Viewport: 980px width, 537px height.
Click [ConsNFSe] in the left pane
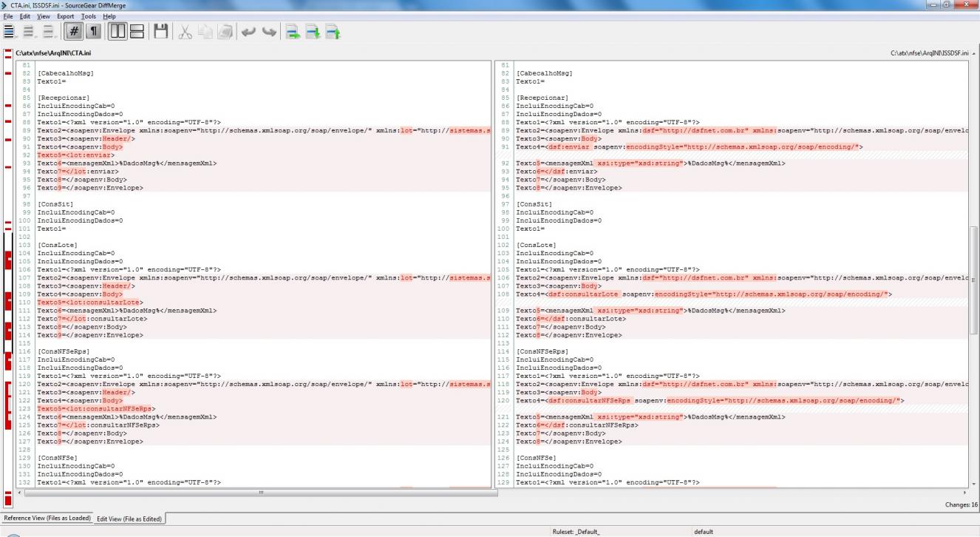57,458
